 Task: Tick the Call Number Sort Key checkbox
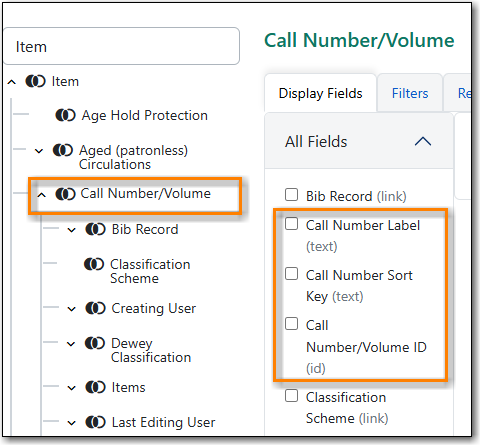tap(292, 274)
